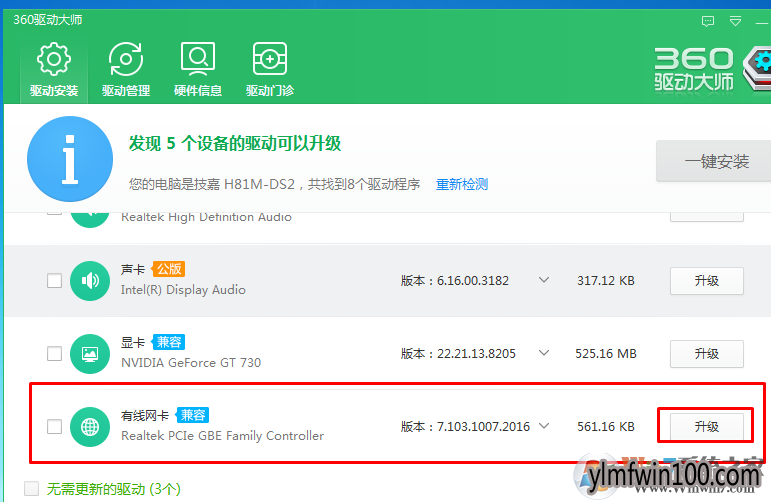Open the 硬件信息 tab
This screenshot has width=771, height=502.
(198, 70)
